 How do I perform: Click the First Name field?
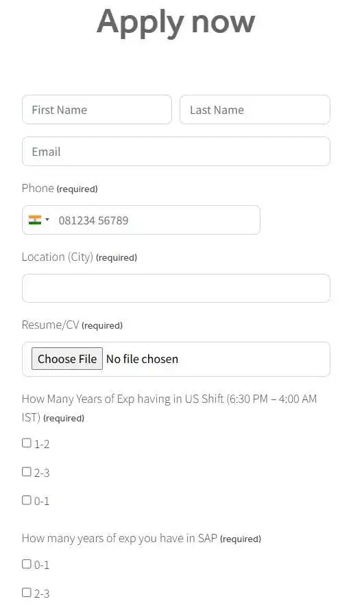pos(97,110)
